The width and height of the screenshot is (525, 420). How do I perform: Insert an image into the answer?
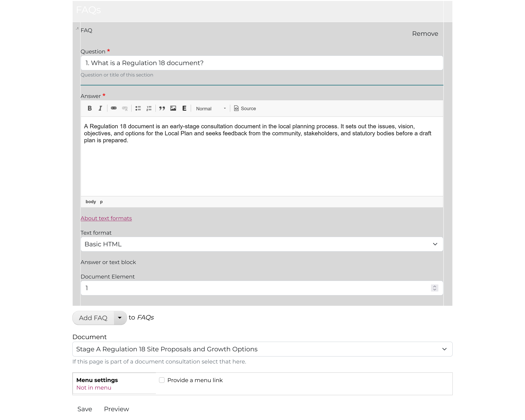click(173, 108)
